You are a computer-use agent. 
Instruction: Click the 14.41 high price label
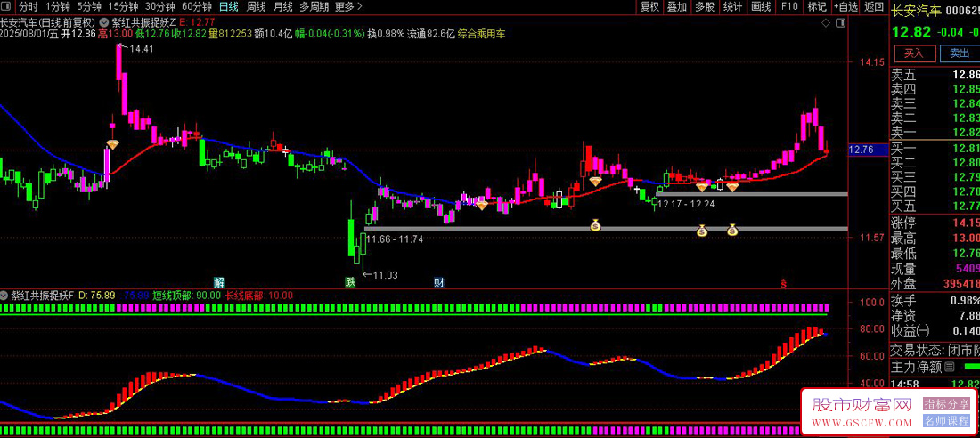coord(142,48)
